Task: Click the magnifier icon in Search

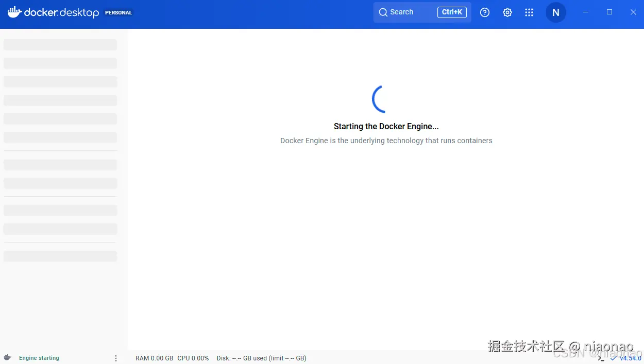Action: [383, 12]
